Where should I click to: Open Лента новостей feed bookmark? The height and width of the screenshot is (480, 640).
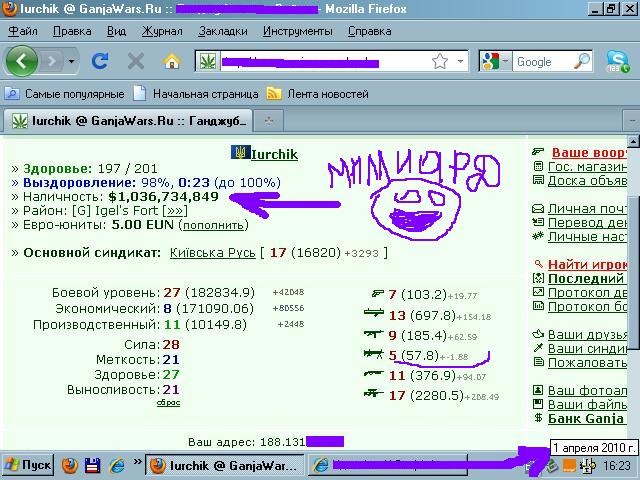318,94
